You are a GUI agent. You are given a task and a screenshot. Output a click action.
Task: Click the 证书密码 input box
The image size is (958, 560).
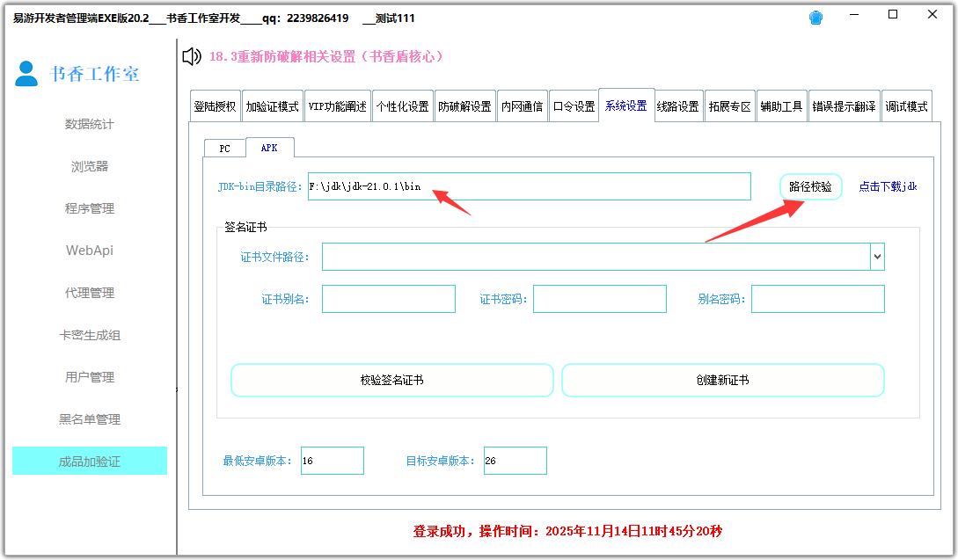pyautogui.click(x=599, y=299)
